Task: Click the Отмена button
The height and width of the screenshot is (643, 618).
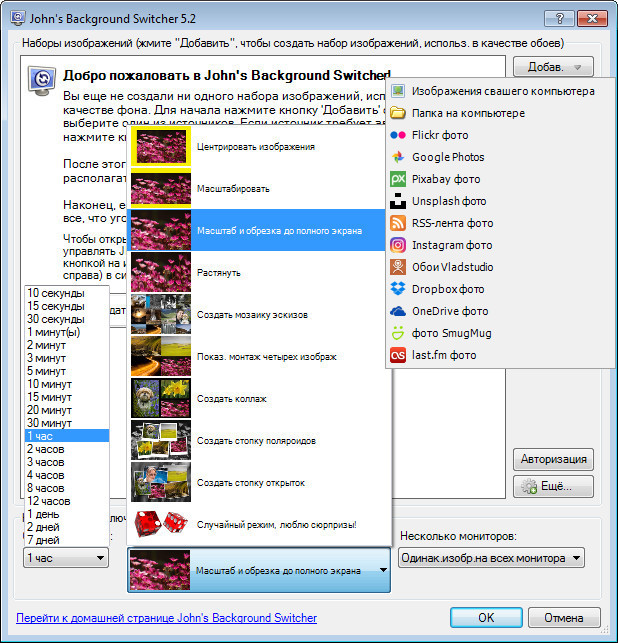Action: (564, 618)
